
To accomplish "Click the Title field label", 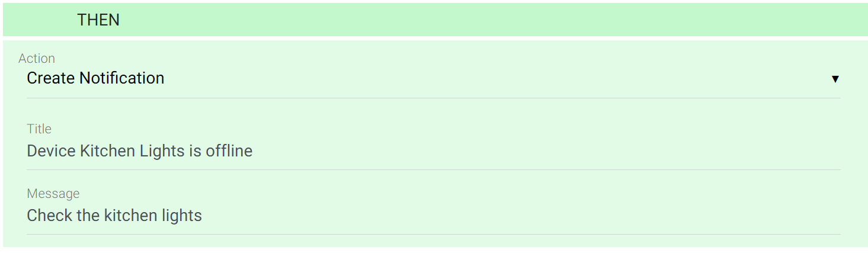I will pyautogui.click(x=39, y=129).
